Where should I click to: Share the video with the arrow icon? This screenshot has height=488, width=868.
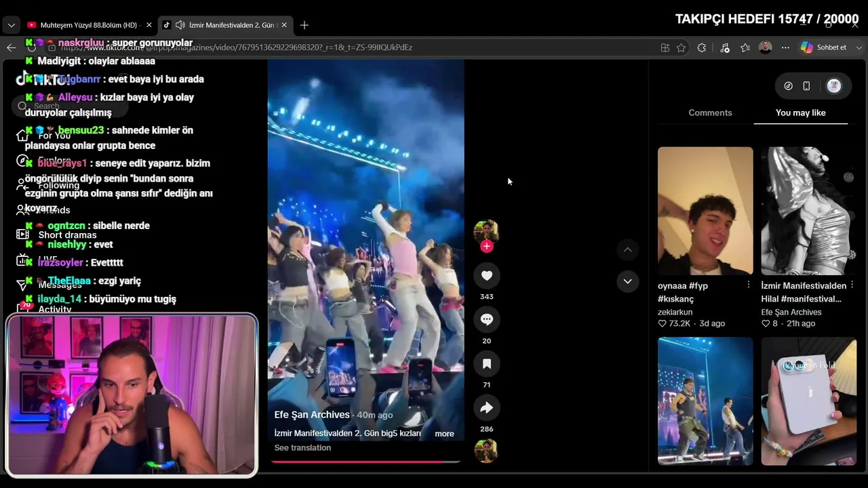[x=486, y=408]
